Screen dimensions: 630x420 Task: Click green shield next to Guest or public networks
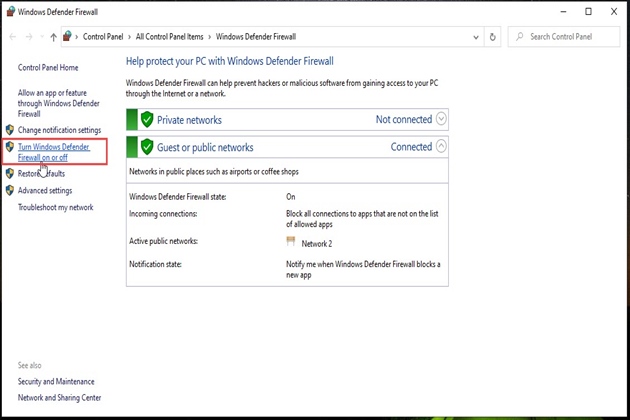(x=147, y=147)
